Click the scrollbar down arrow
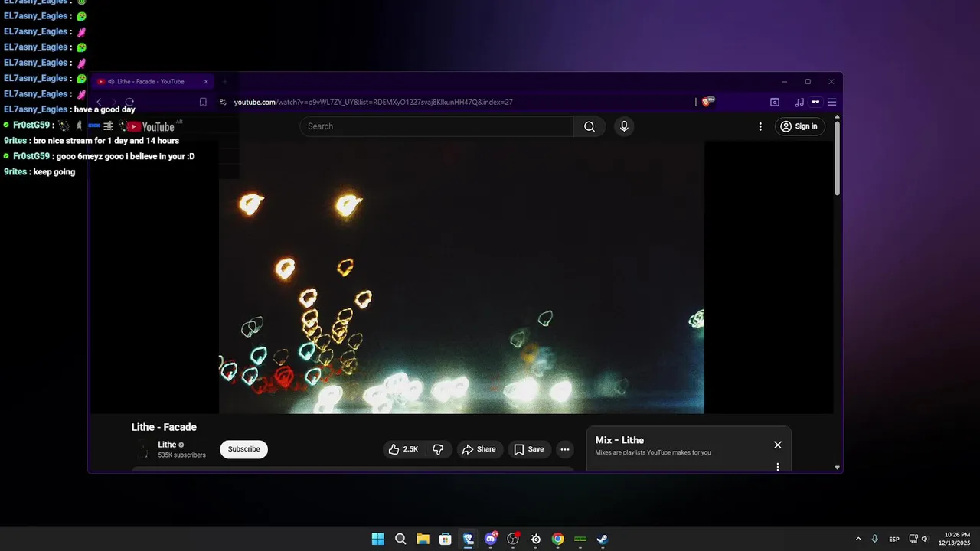 click(x=838, y=467)
